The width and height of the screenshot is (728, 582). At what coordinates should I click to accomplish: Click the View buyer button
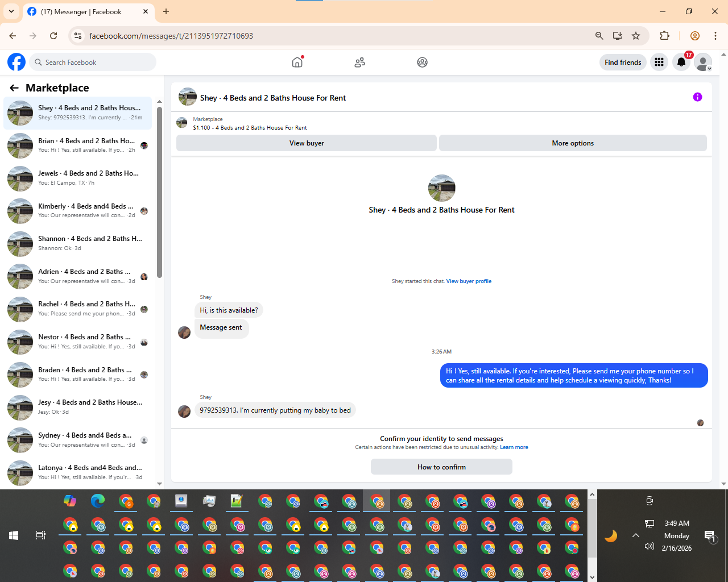307,143
